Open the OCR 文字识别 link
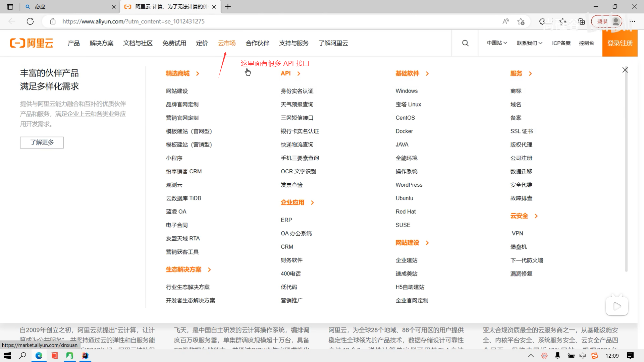This screenshot has height=362, width=644. (298, 171)
